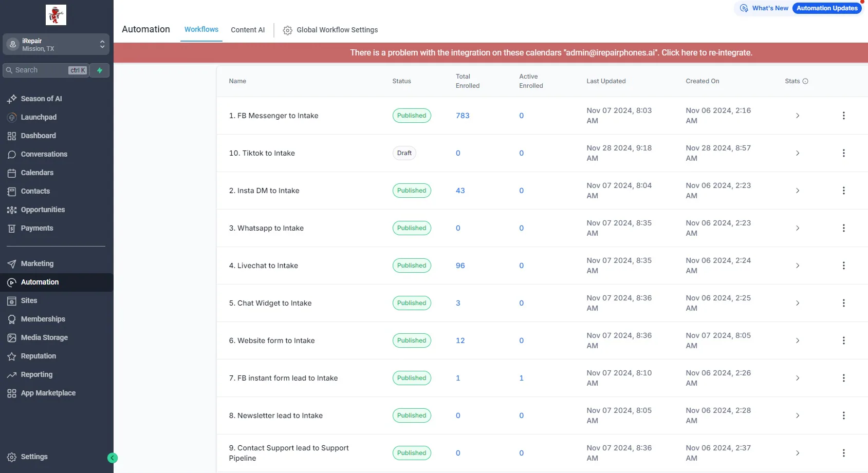Click the What's New announcement icon
868x473 pixels.
tap(744, 8)
